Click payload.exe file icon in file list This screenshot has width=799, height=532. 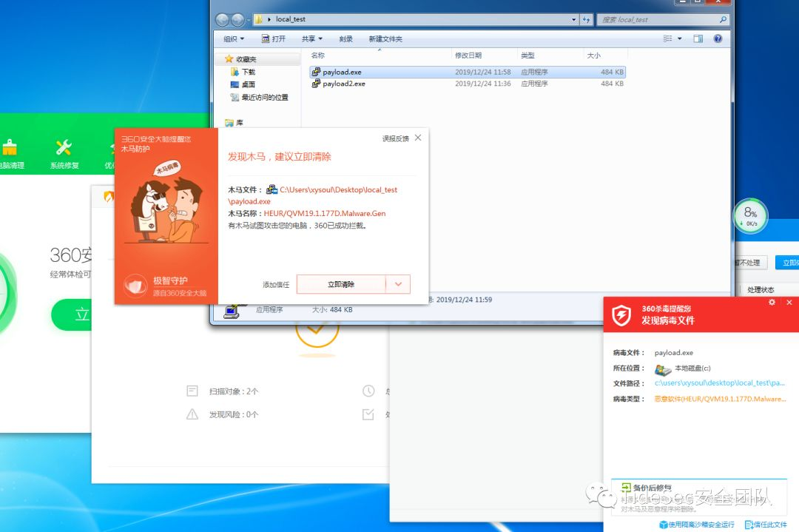point(316,72)
